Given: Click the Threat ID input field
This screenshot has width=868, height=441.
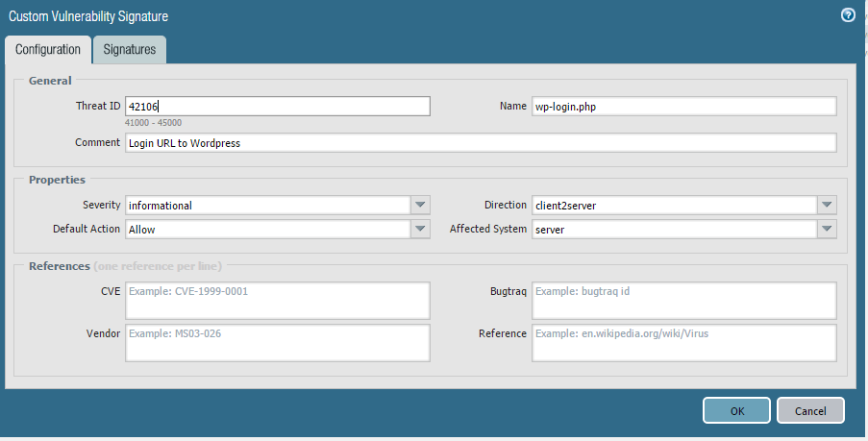Looking at the screenshot, I should 277,106.
